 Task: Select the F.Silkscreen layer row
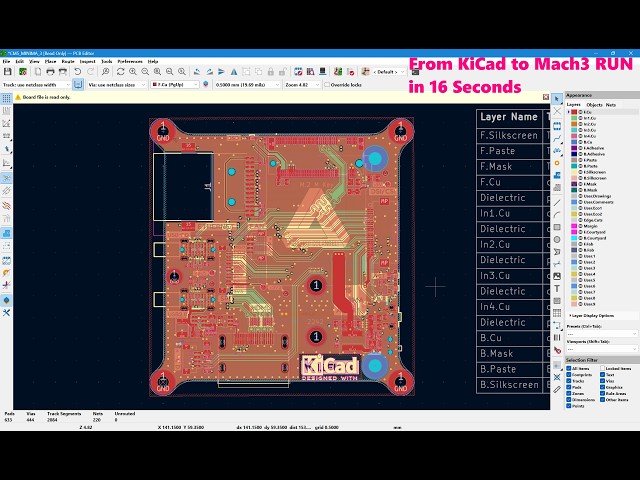click(602, 172)
